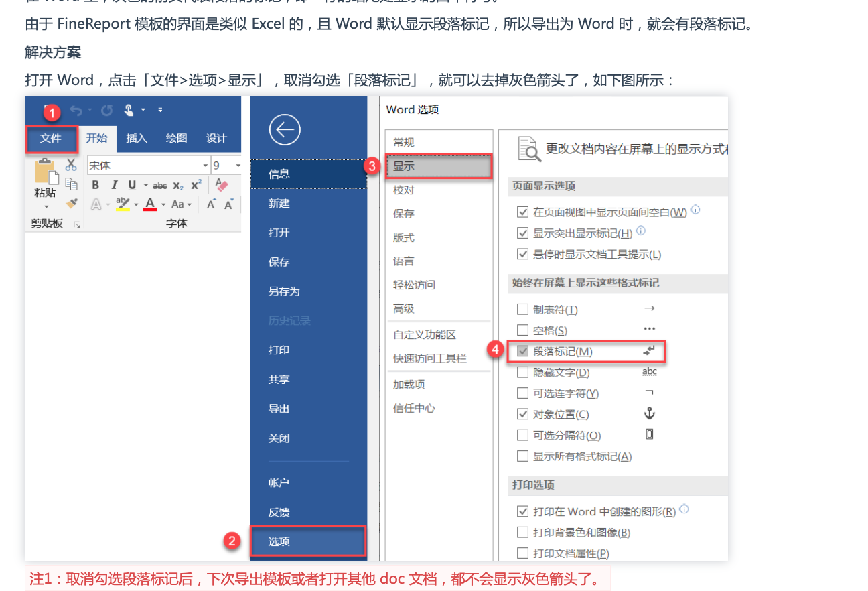Screen dimensions: 868x591
Task: Open the highlight color dropdown arrow
Action: (x=136, y=205)
